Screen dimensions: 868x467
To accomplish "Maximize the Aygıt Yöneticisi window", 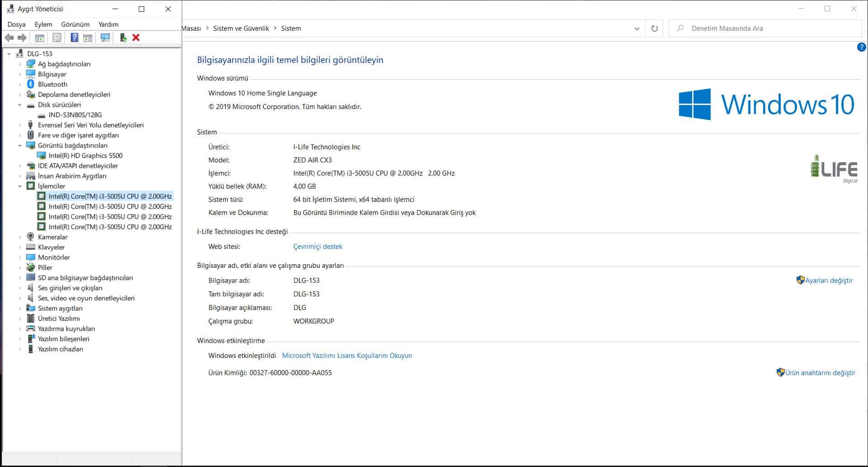I will click(x=142, y=9).
